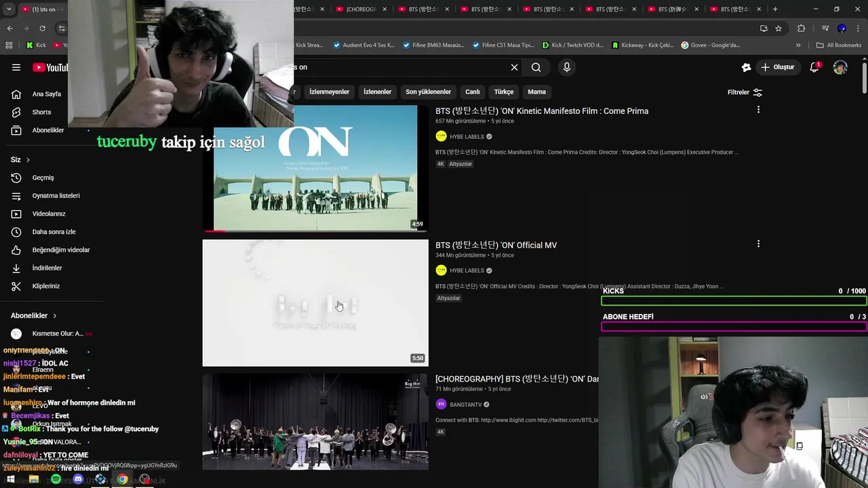
Task: Click the sparkle icon beside Oluştur
Action: click(x=746, y=67)
